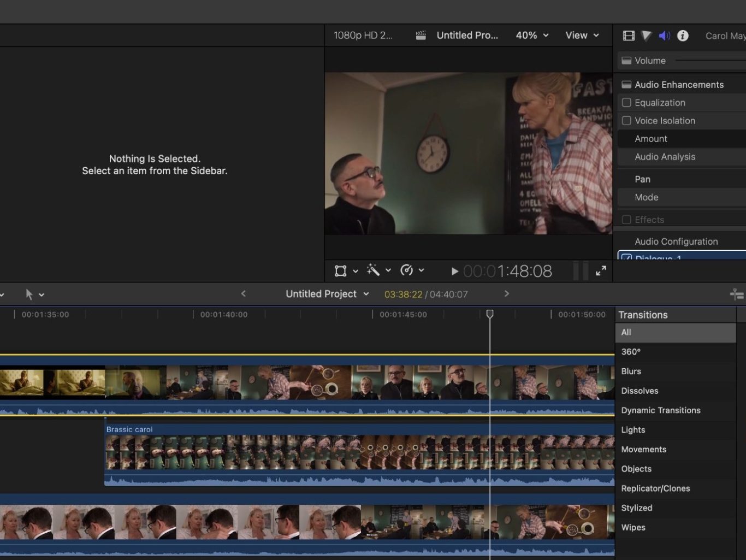
Task: Select the All transitions category
Action: (676, 333)
